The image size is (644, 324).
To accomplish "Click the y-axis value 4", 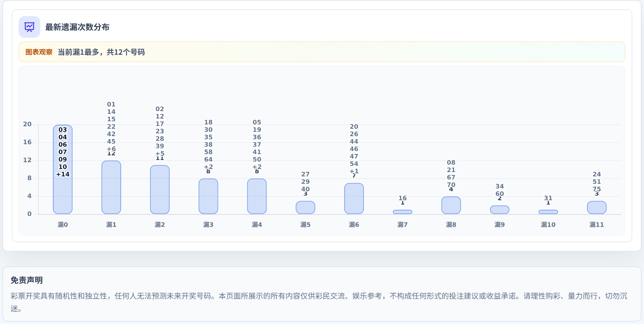I will 29,196.
